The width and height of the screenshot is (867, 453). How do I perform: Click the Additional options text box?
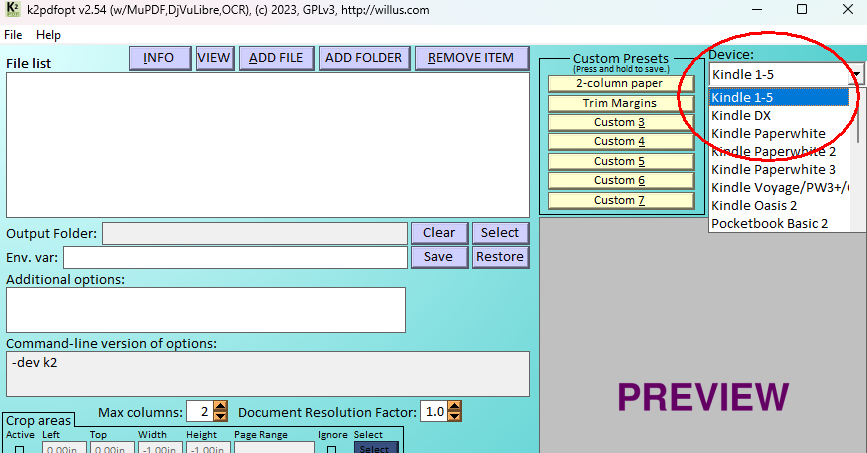click(206, 310)
